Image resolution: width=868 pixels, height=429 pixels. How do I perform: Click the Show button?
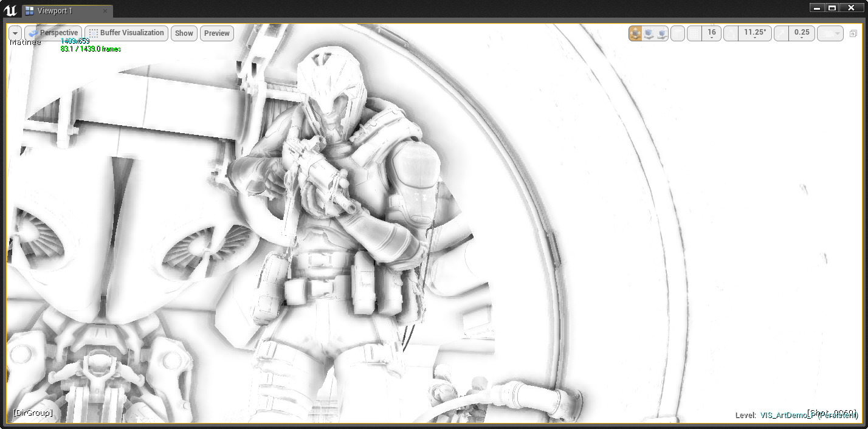[184, 33]
